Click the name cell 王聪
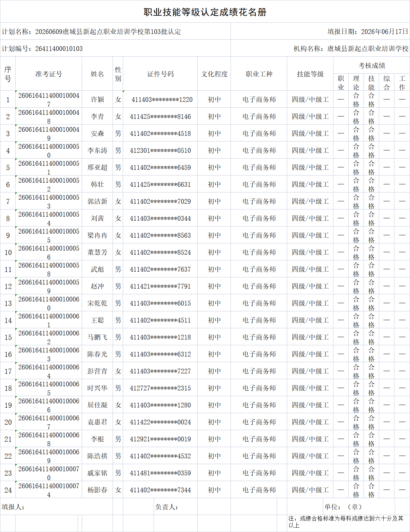The width and height of the screenshot is (410, 532). [x=97, y=320]
